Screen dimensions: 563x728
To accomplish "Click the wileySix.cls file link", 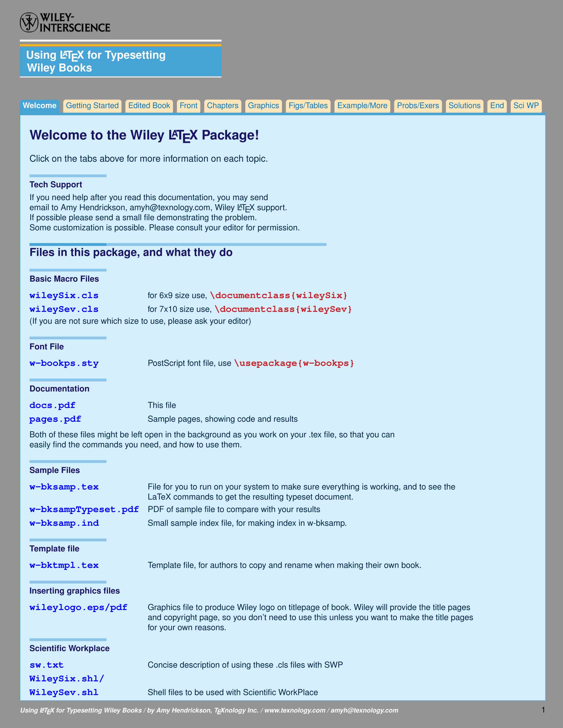I will pos(64,295).
